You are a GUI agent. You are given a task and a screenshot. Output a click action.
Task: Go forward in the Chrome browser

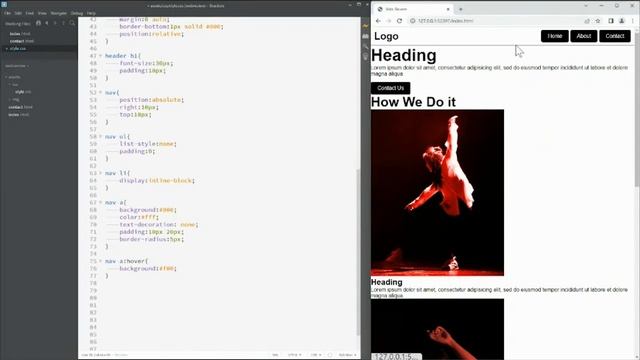tap(389, 21)
